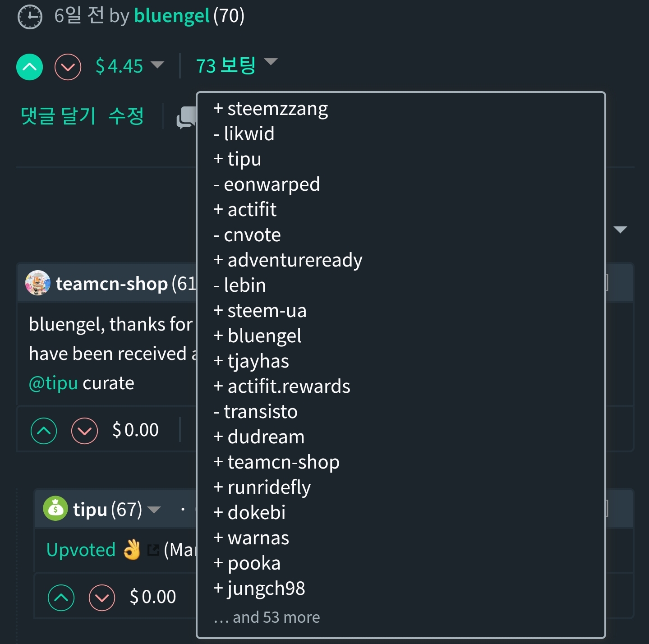Open teamcn-shop's profile picture
The image size is (649, 644).
click(38, 283)
